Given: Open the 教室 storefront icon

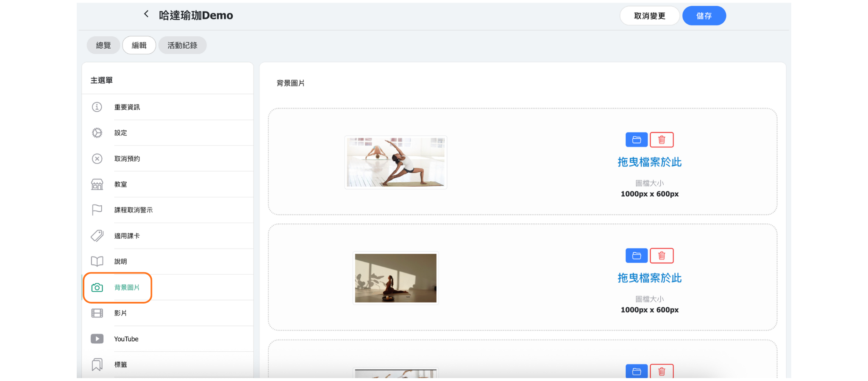Looking at the screenshot, I should (x=97, y=185).
